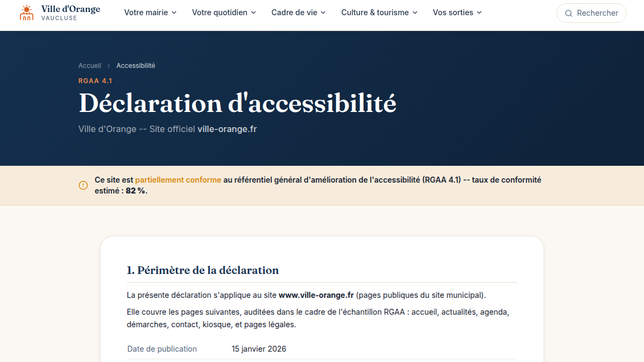Expand the Vos sorties chevron

[x=479, y=13]
